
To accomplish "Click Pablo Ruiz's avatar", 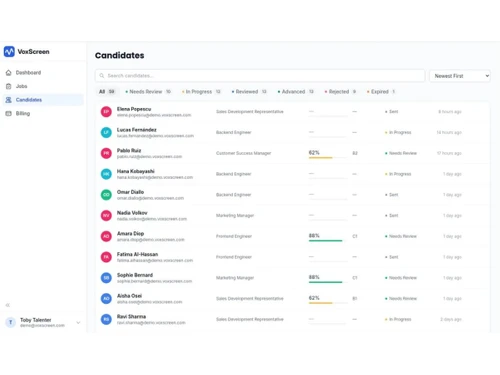I will (106, 153).
